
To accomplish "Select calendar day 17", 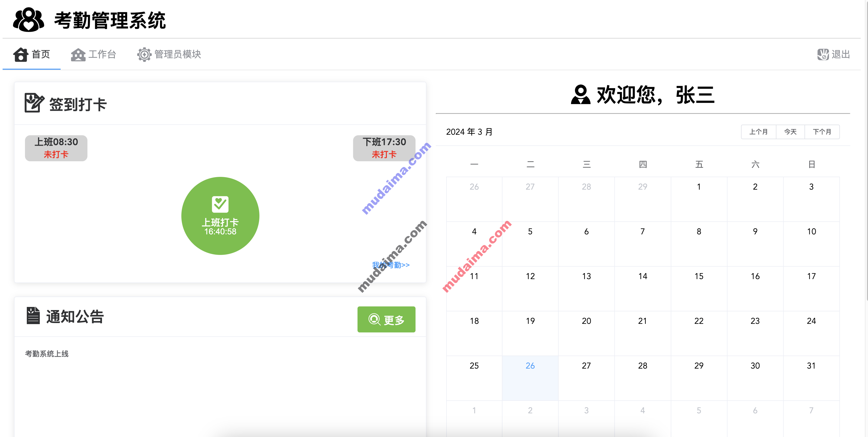I will click(812, 289).
